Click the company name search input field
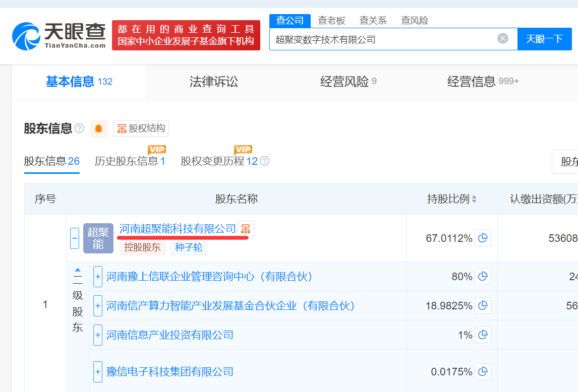Screen dimensions: 578x392 click(x=383, y=39)
